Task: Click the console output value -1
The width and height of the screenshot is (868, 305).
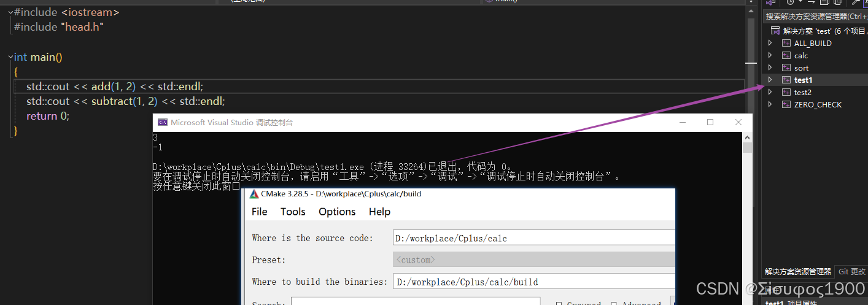Action: [158, 147]
